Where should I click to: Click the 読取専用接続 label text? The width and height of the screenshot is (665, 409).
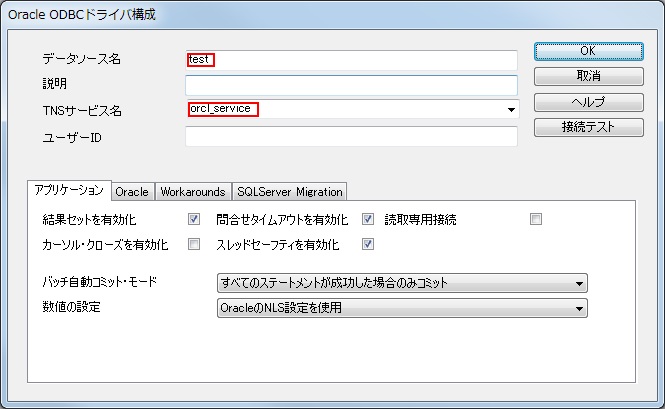pyautogui.click(x=420, y=219)
